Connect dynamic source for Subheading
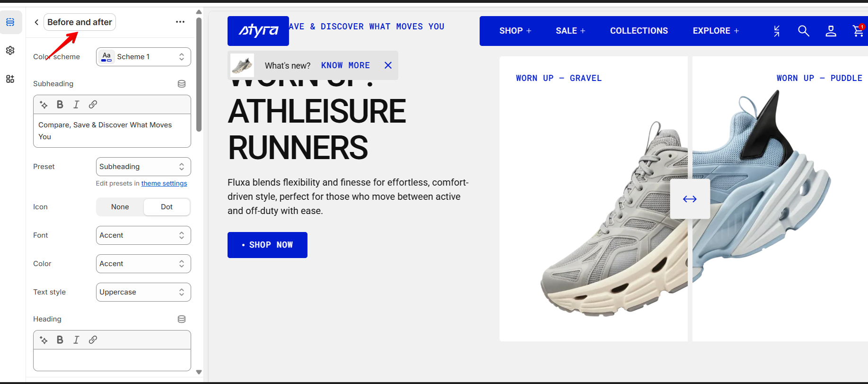This screenshot has height=384, width=868. (x=182, y=84)
